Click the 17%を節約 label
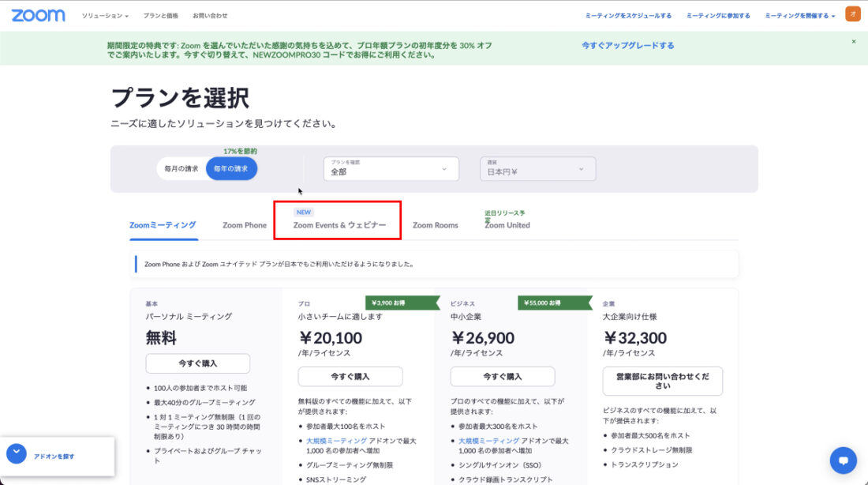The width and height of the screenshot is (868, 485). pos(240,152)
